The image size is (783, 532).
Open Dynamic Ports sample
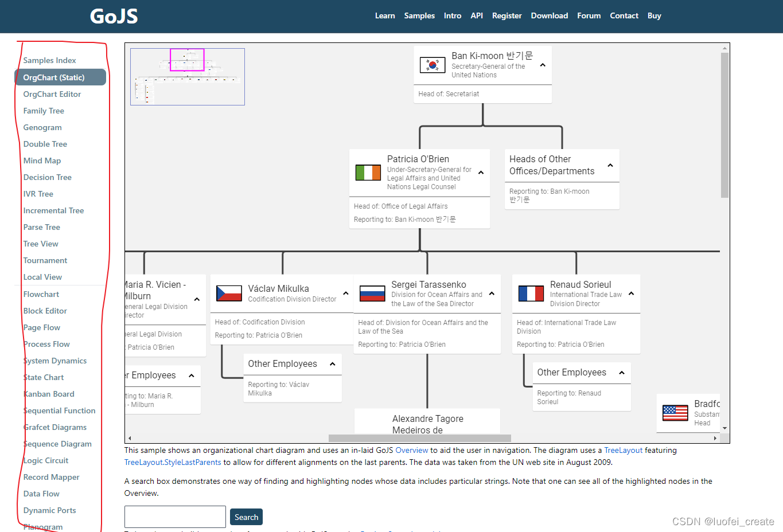pyautogui.click(x=50, y=510)
